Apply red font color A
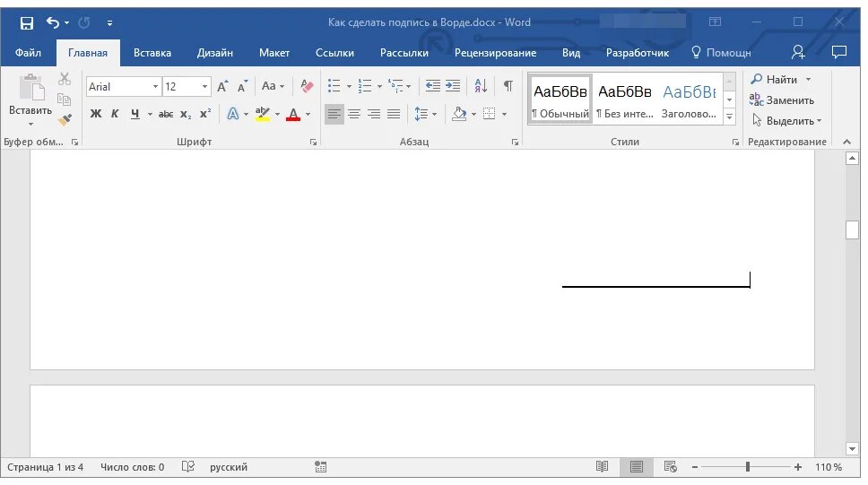 293,114
